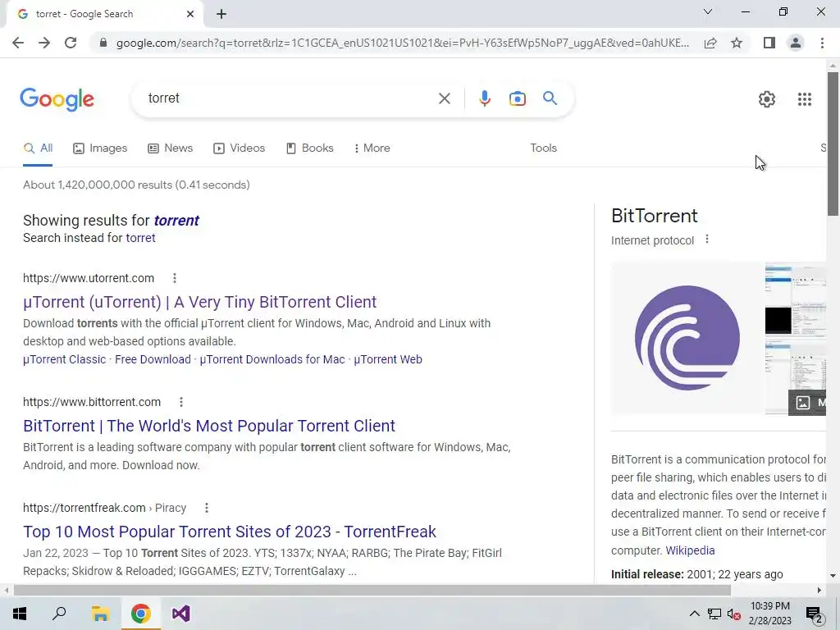The width and height of the screenshot is (840, 630).
Task: View site information via padlock icon
Action: [103, 43]
